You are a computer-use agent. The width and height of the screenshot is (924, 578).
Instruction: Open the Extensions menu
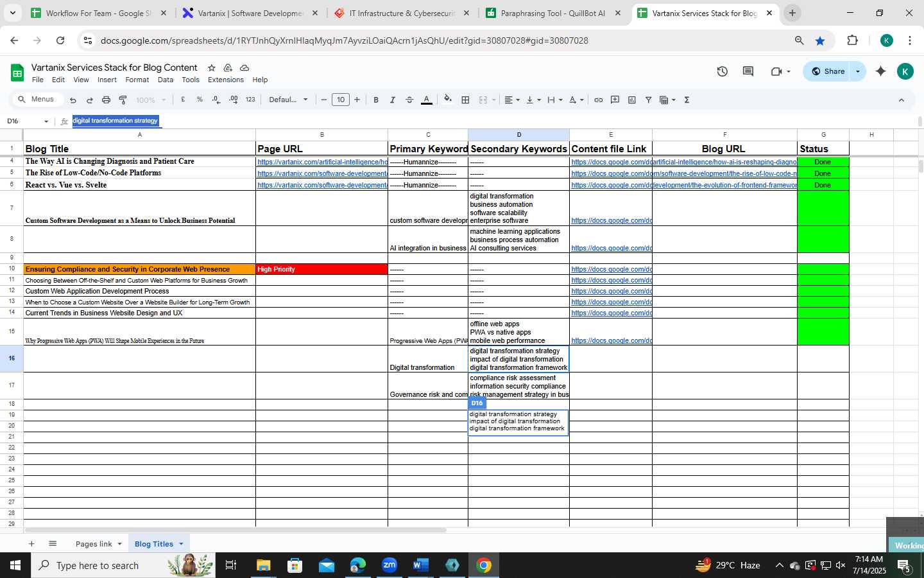click(226, 80)
